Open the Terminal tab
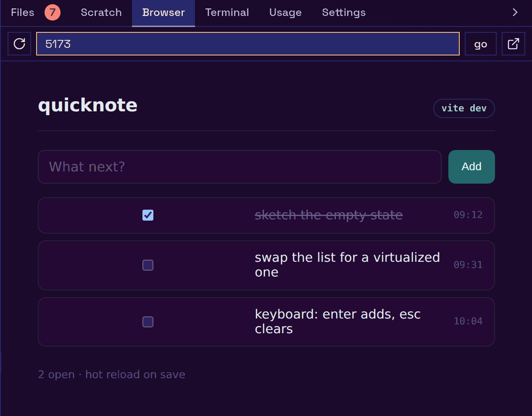 coord(227,13)
